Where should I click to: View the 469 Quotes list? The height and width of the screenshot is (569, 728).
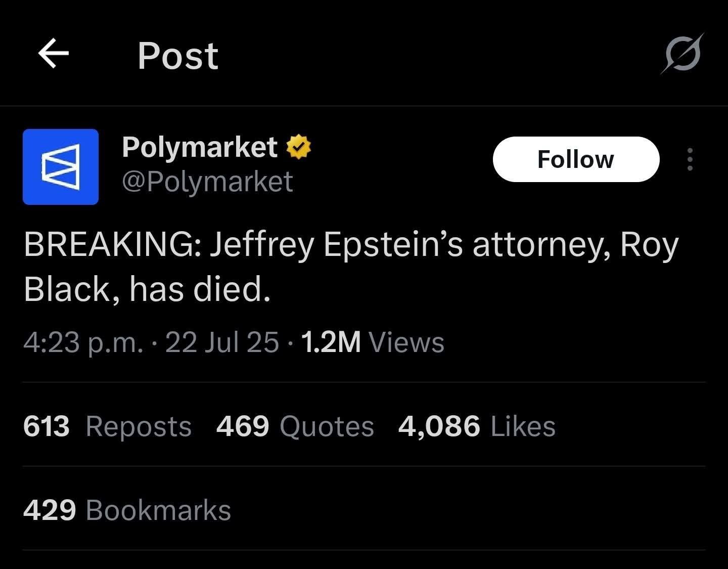pos(295,426)
